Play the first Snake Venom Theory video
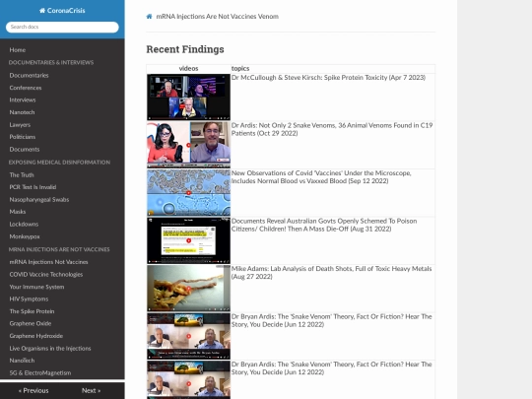Screen dimensions: 532x399 pyautogui.click(x=188, y=336)
